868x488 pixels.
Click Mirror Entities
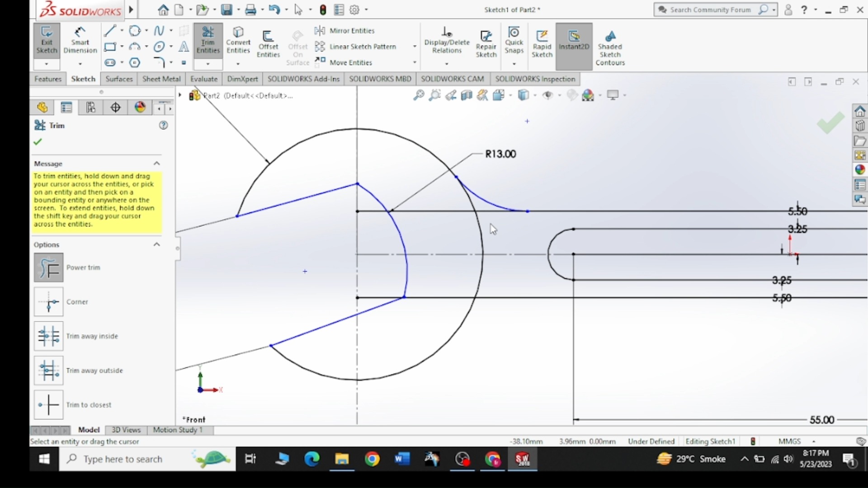pyautogui.click(x=345, y=31)
